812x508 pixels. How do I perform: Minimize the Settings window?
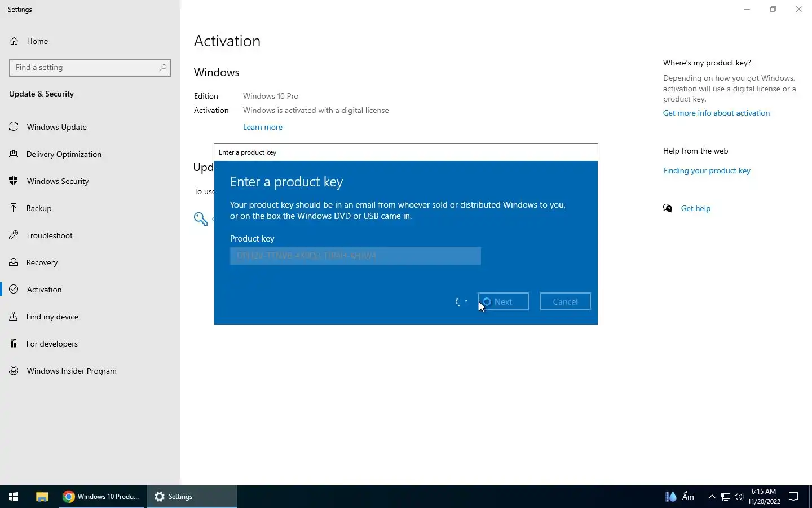747,9
